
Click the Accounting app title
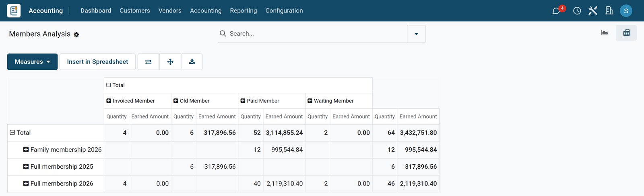46,11
